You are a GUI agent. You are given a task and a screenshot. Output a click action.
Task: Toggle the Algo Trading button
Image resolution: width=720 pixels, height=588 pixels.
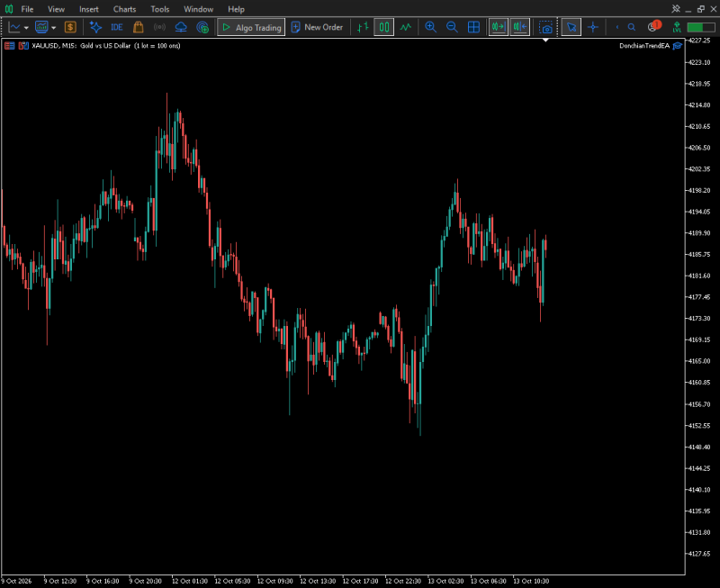251,27
